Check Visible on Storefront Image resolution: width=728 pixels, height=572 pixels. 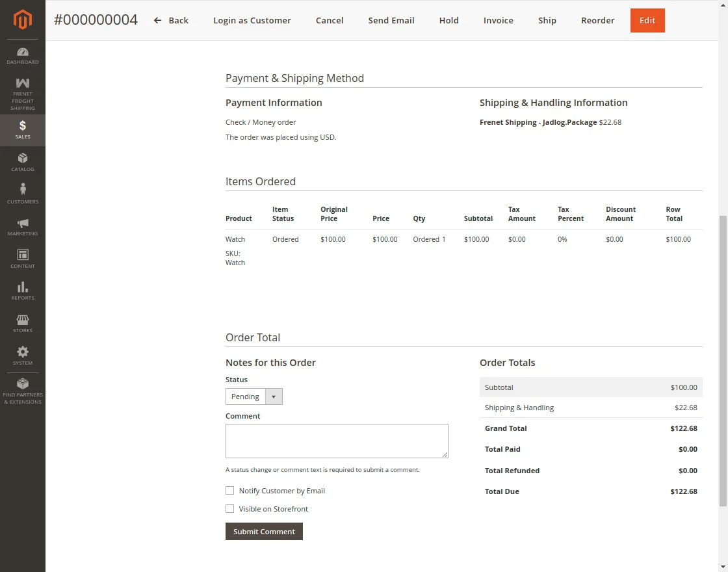tap(229, 508)
